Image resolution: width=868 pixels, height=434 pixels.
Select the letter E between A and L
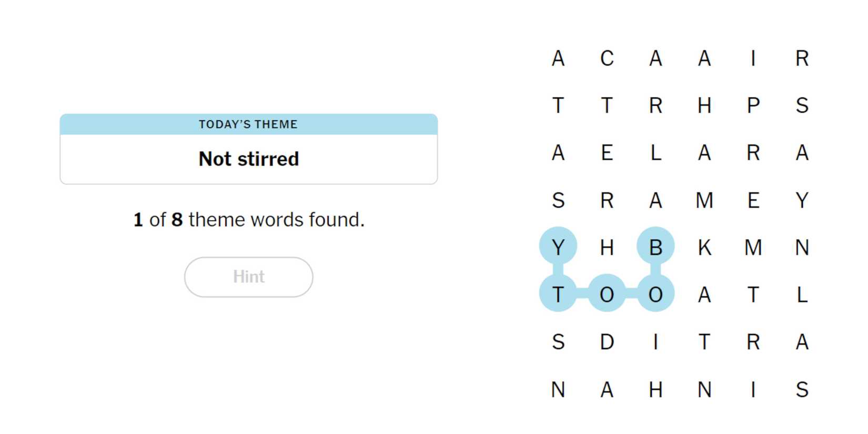tap(607, 153)
